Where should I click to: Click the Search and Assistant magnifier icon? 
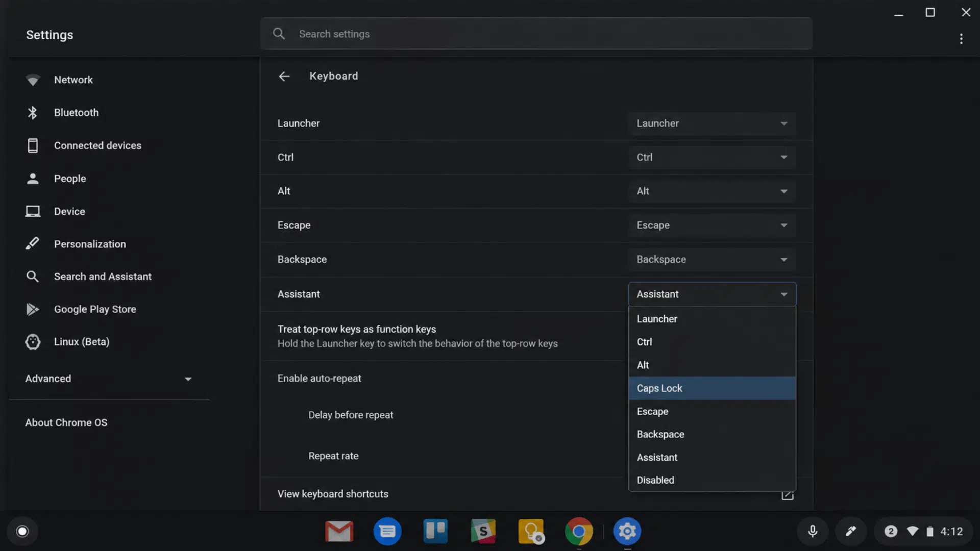coord(33,277)
